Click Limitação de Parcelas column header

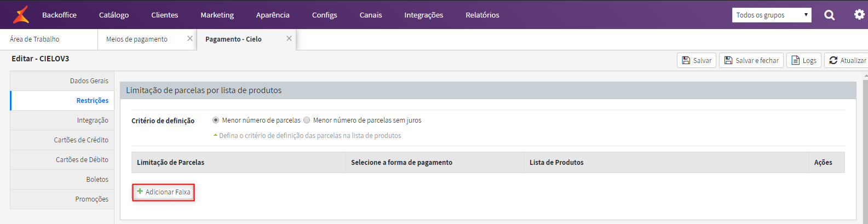[239, 162]
